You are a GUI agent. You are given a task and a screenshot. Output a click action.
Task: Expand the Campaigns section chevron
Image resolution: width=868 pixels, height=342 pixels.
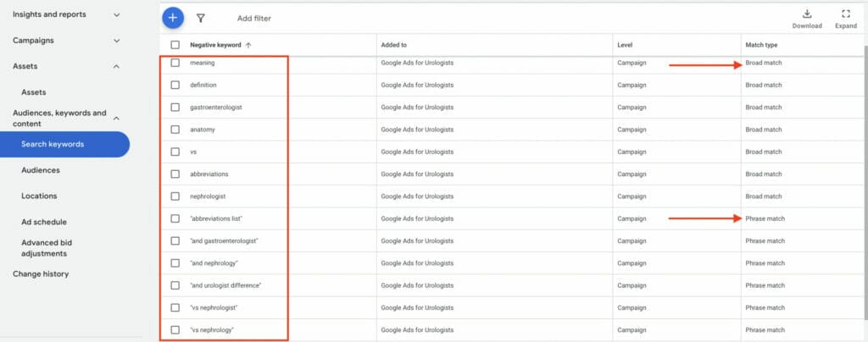click(x=117, y=41)
